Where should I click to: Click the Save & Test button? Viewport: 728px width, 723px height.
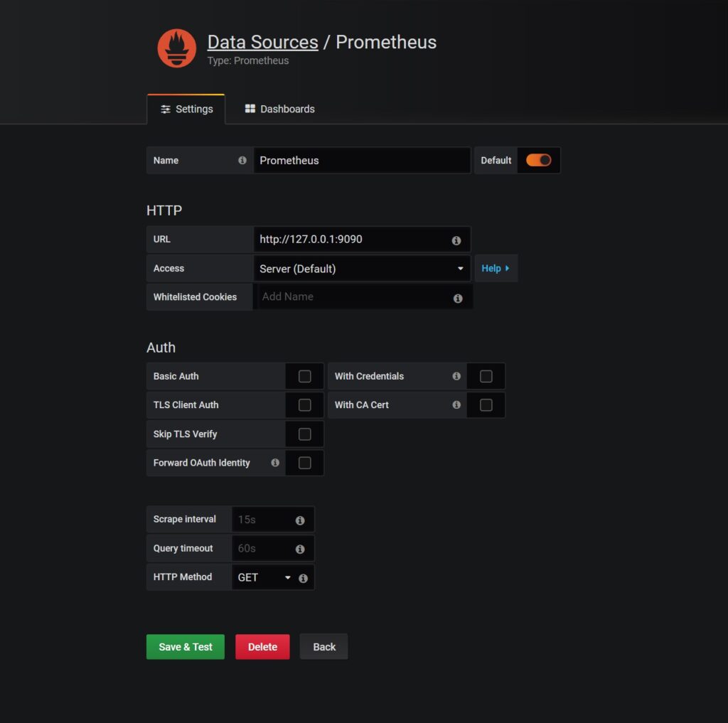185,646
